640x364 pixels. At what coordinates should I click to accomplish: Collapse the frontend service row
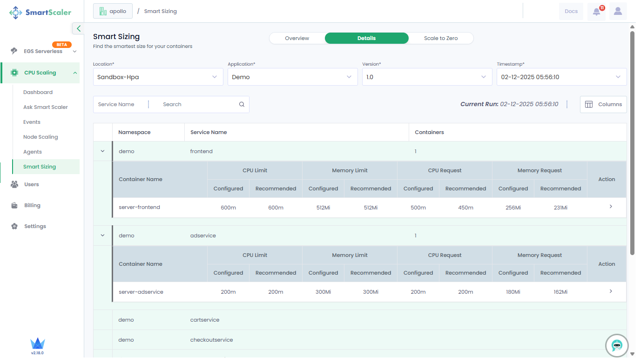click(103, 151)
